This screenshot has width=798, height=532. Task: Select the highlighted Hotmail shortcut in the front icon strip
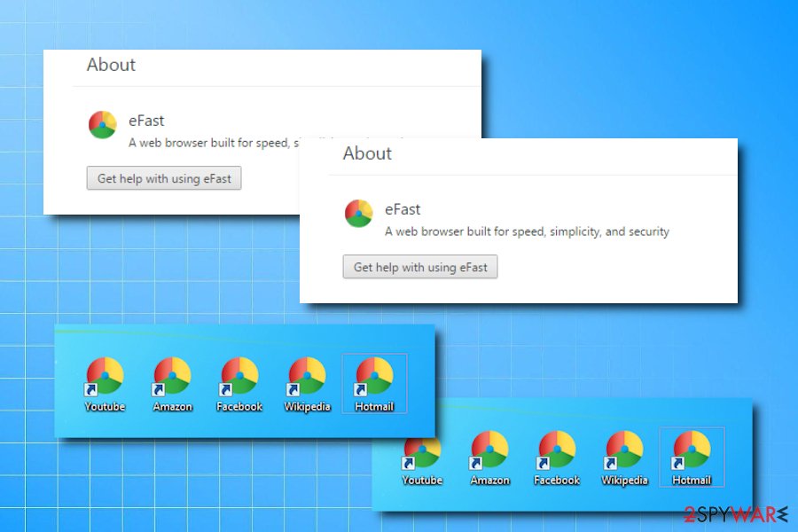[374, 383]
